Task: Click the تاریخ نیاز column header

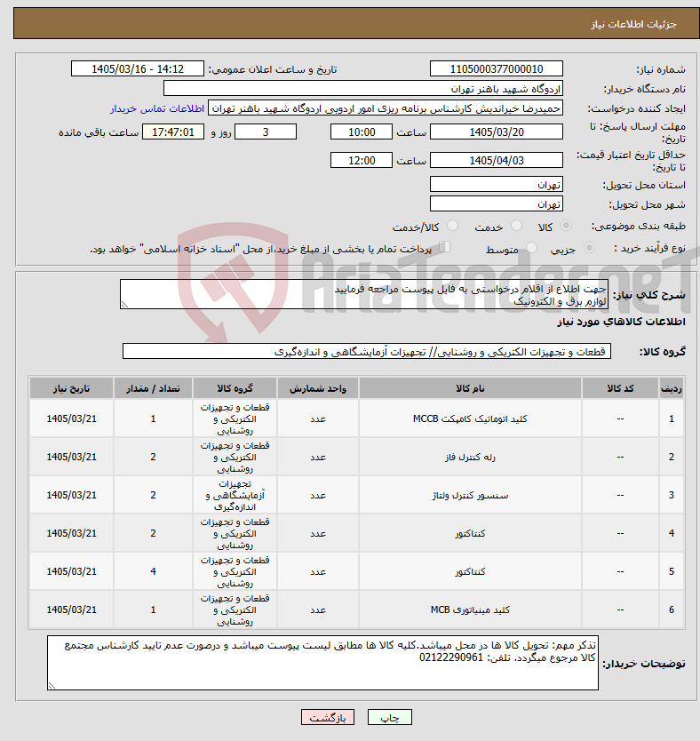Action: 71,388
